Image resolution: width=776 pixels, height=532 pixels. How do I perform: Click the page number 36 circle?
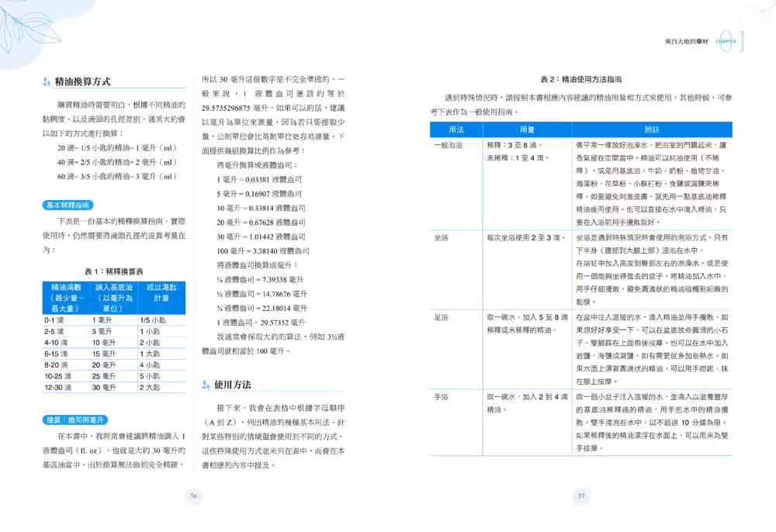193,496
